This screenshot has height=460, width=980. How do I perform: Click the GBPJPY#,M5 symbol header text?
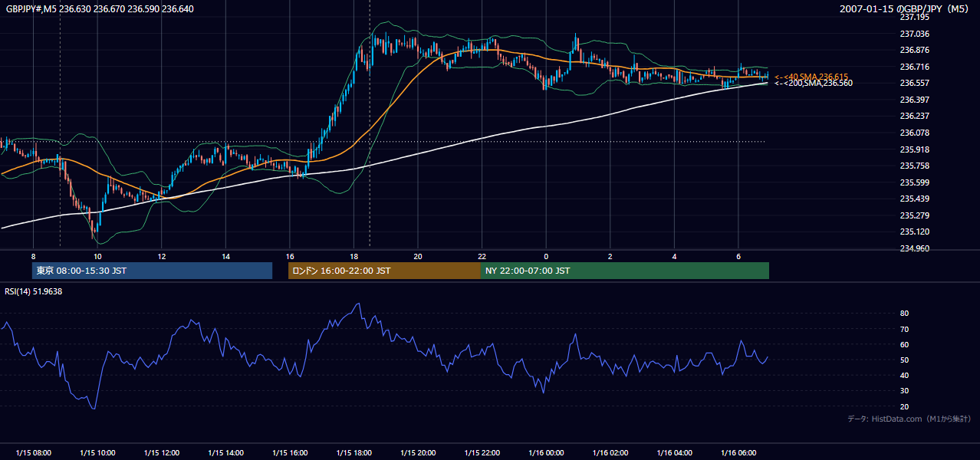[x=100, y=9]
